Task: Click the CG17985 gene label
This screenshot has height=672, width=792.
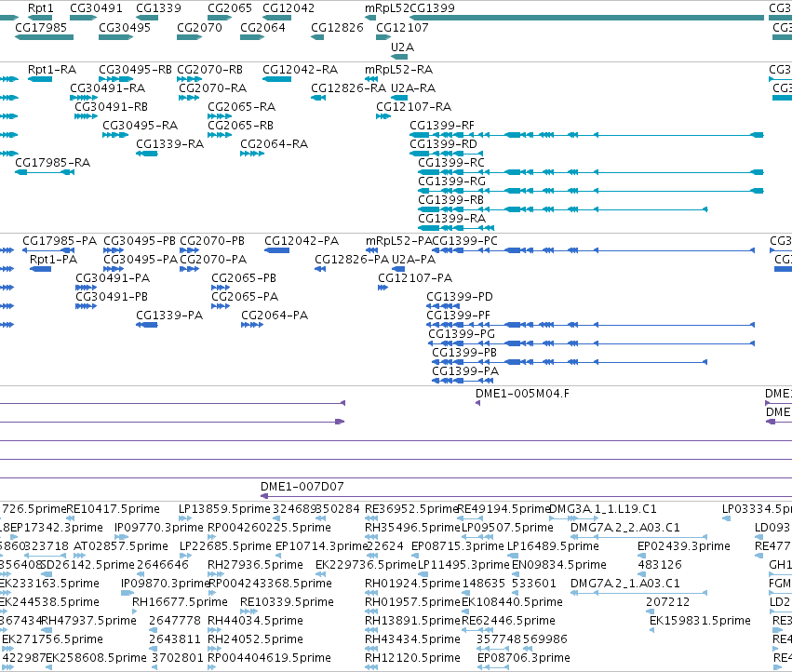Action: (41, 27)
